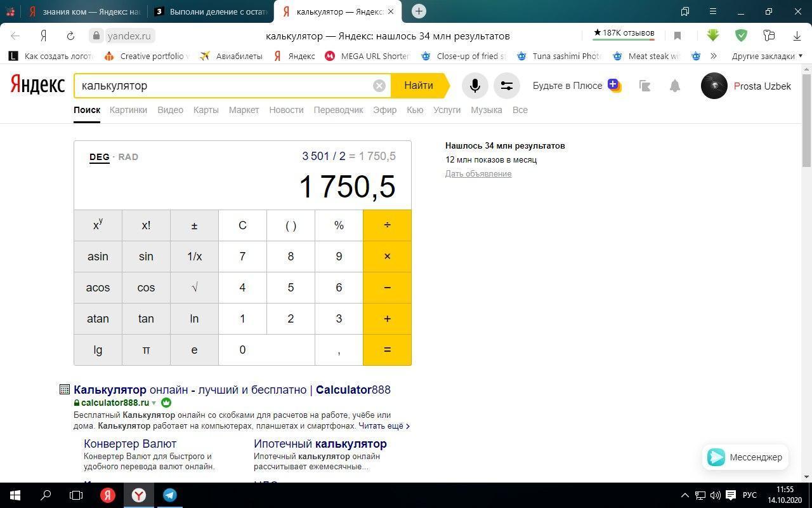
Task: Click the plus-badge next to Будьте в Плюсе
Action: tap(614, 85)
